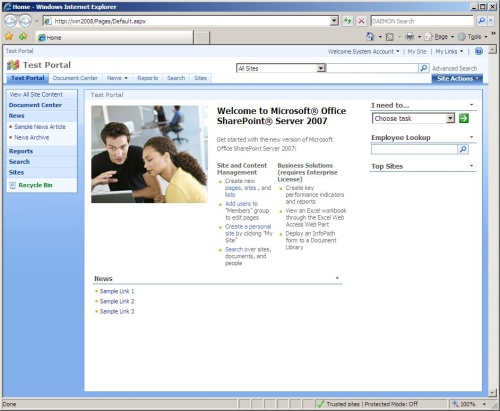Click the Test Portal site logo icon
Screen dimensions: 500x411
13,65
